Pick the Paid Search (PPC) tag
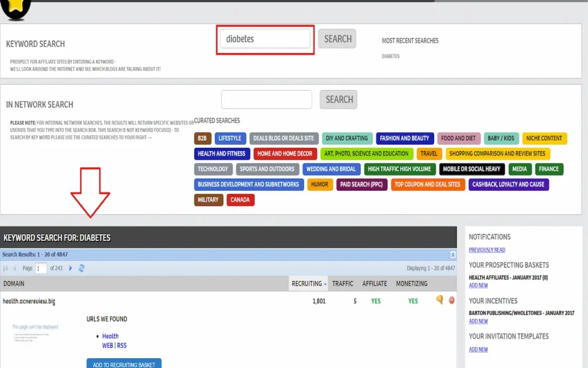This screenshot has width=588, height=368. click(362, 185)
